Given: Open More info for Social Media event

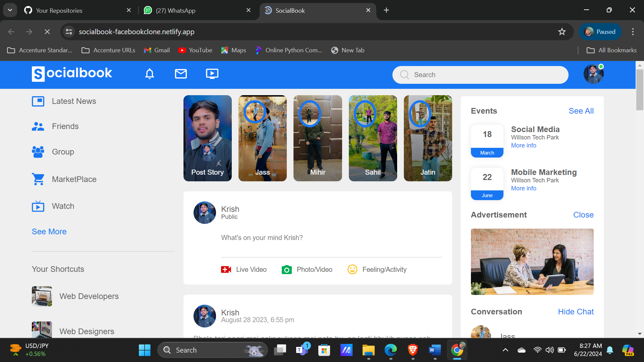Looking at the screenshot, I should pyautogui.click(x=524, y=145).
